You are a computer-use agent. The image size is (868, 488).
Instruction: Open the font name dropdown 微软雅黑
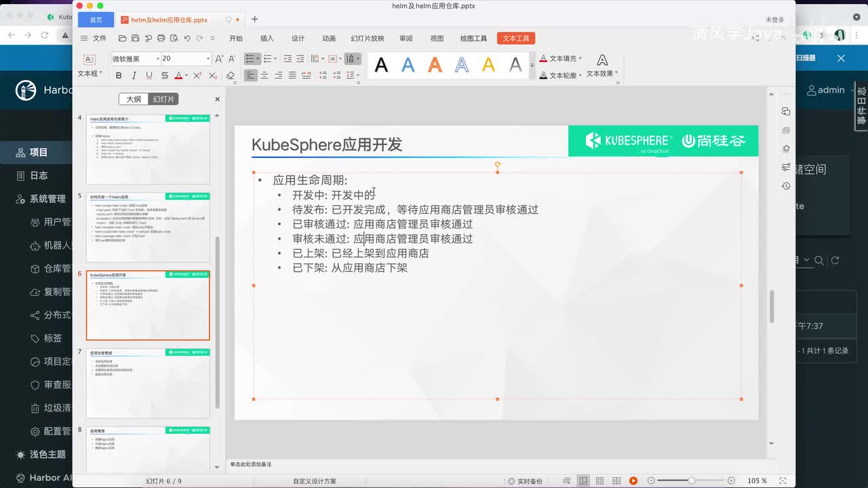(157, 59)
